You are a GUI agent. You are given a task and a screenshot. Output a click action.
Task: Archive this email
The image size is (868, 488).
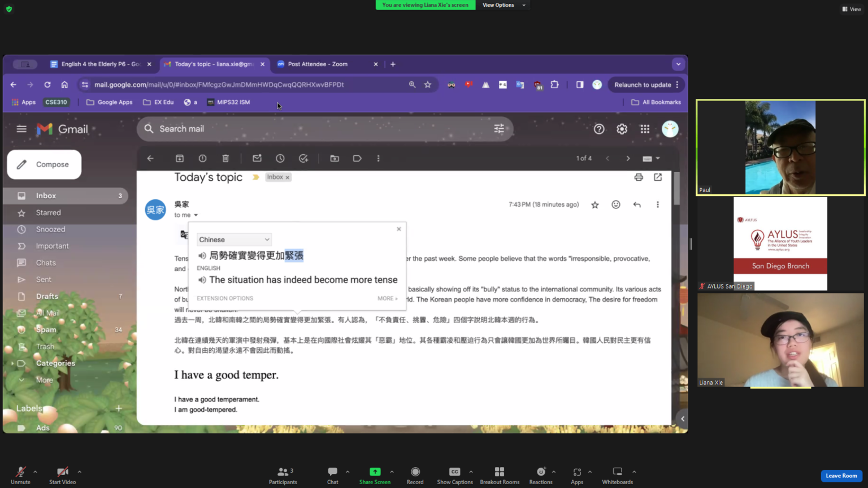[180, 159]
